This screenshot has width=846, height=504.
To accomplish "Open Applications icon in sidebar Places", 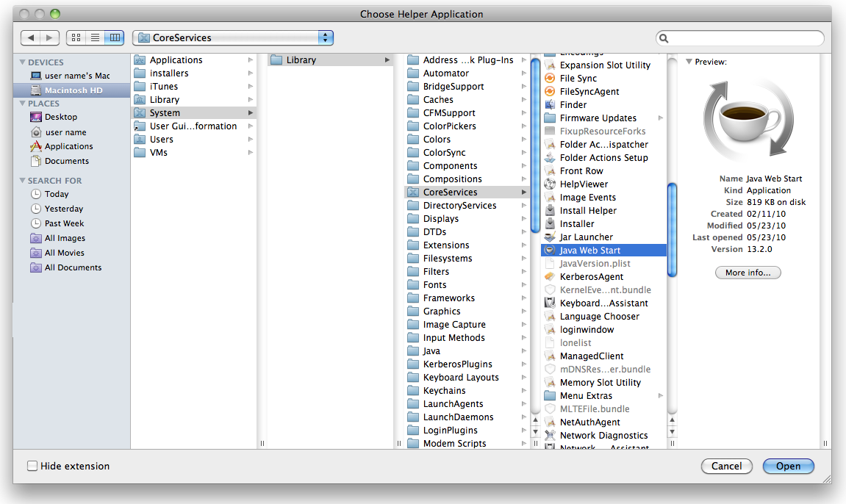I will [36, 146].
